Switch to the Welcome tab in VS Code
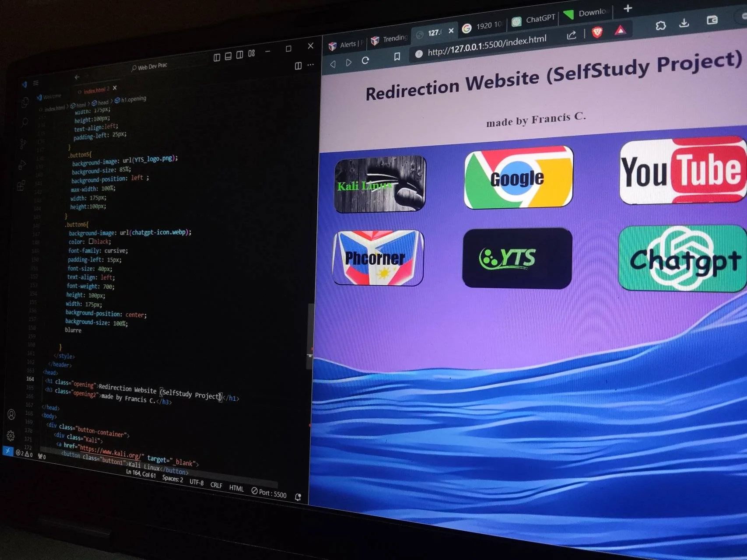Viewport: 747px width, 560px height. (49, 96)
